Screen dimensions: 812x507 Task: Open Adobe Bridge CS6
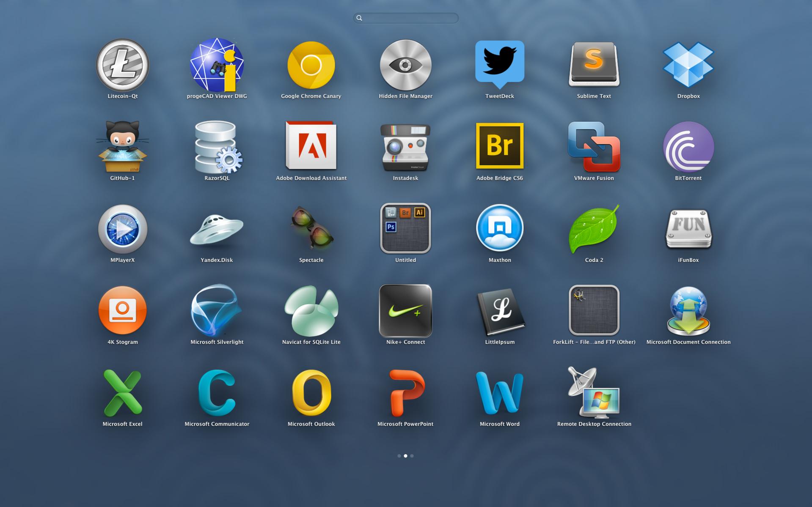499,146
